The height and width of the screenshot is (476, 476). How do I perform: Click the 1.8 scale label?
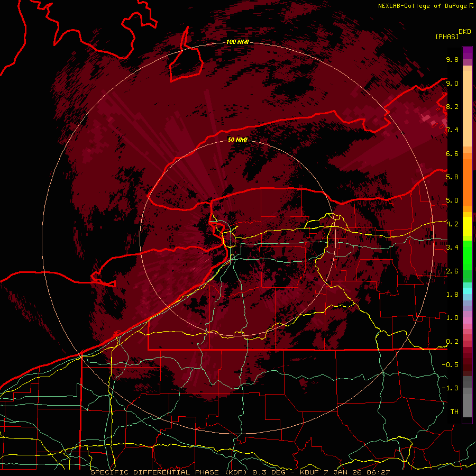[x=452, y=295]
